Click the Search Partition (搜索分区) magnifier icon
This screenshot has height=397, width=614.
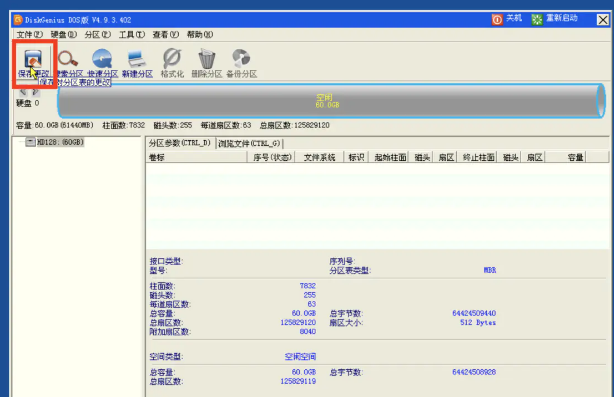pyautogui.click(x=69, y=63)
